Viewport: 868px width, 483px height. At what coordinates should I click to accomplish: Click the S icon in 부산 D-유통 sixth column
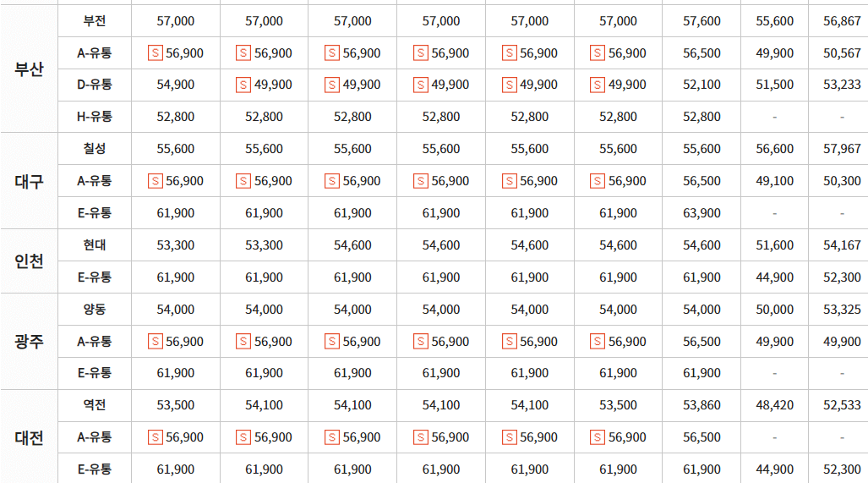pyautogui.click(x=598, y=85)
